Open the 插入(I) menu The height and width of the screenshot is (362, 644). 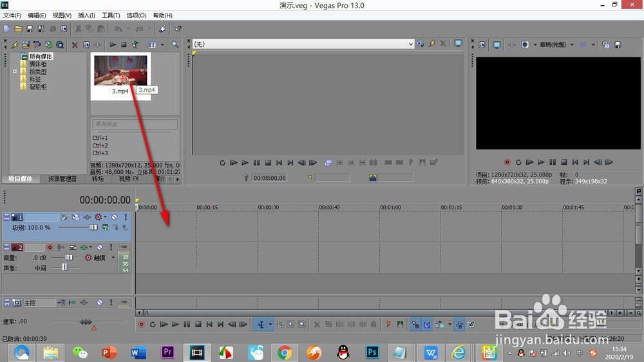pyautogui.click(x=87, y=15)
